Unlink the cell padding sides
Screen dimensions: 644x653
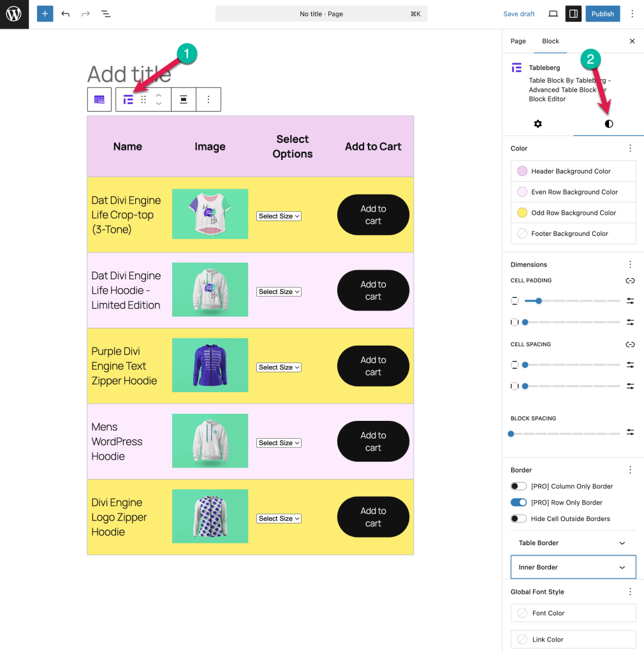(630, 281)
